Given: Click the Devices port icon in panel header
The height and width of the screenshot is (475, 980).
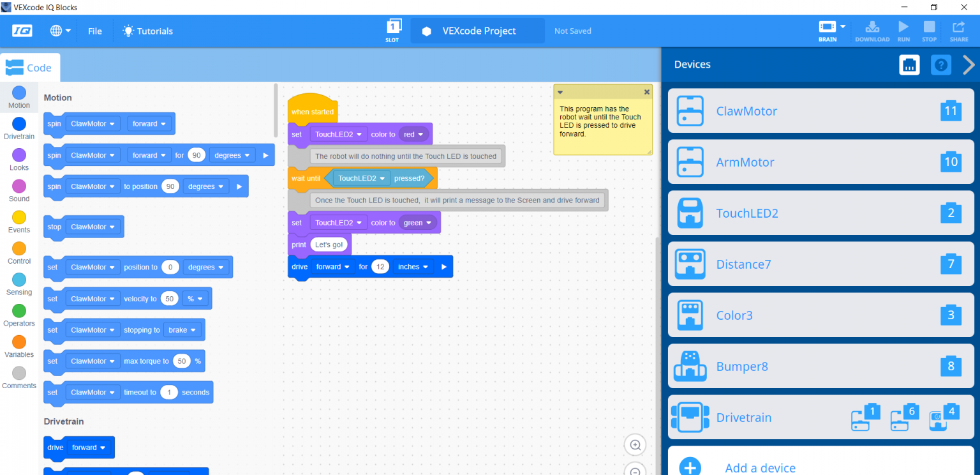Looking at the screenshot, I should [x=909, y=64].
